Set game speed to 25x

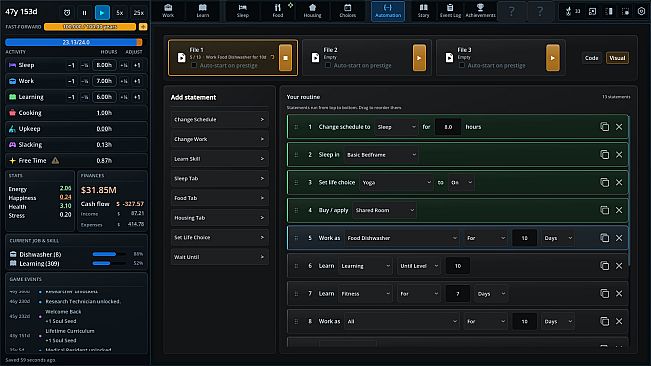point(139,12)
